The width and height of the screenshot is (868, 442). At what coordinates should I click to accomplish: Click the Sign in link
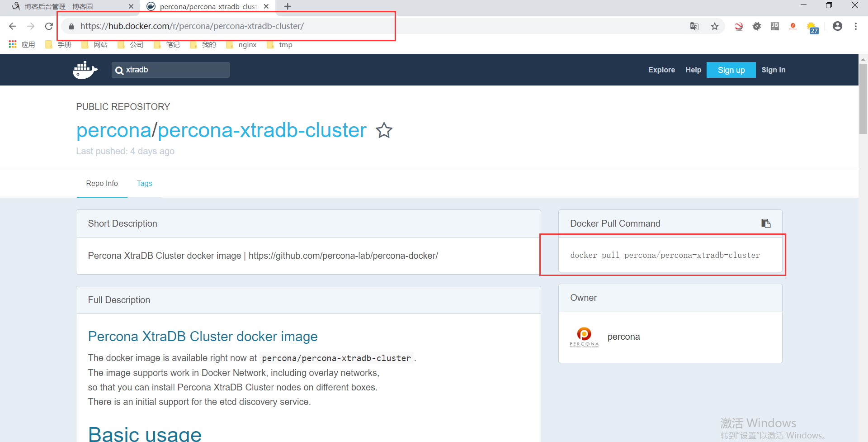point(773,70)
